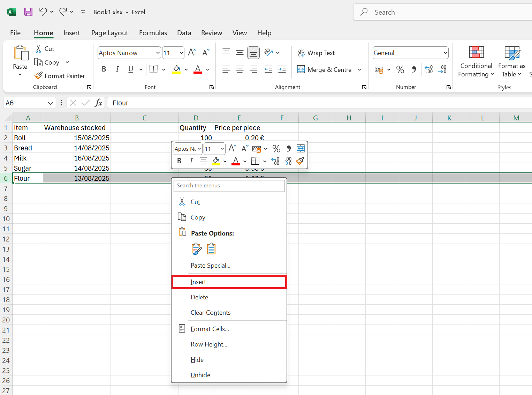Click Merge & Centre button
This screenshot has height=395, width=532.
tap(324, 70)
